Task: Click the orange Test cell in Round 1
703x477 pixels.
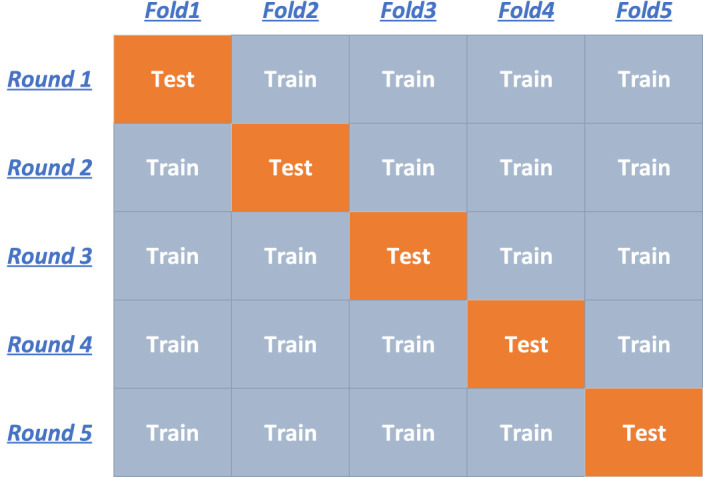Action: [172, 79]
